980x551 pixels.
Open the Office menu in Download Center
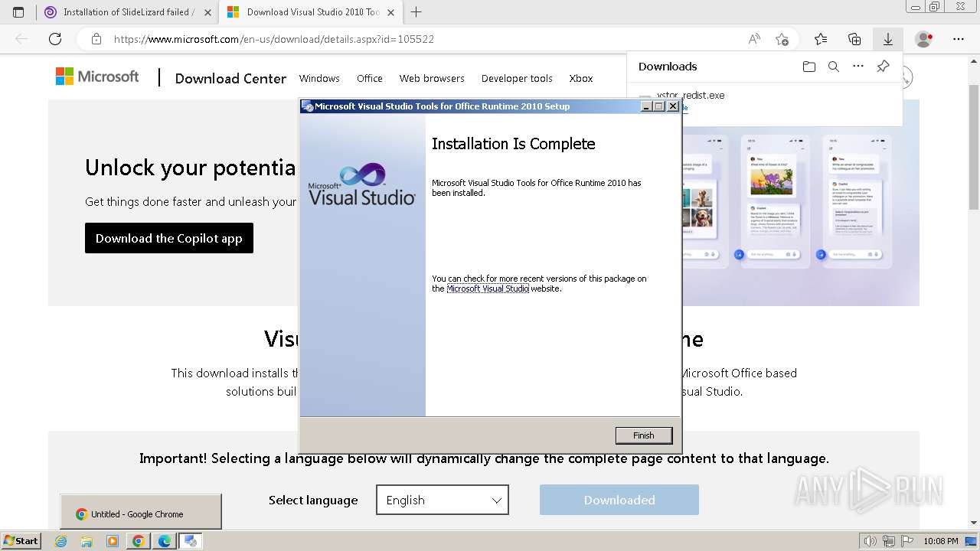(370, 78)
